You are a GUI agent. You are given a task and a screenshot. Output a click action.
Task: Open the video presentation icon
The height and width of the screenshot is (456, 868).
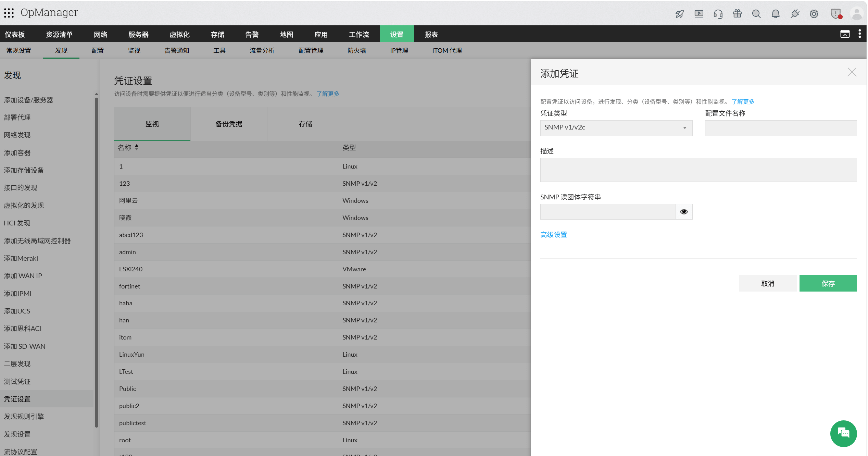699,14
